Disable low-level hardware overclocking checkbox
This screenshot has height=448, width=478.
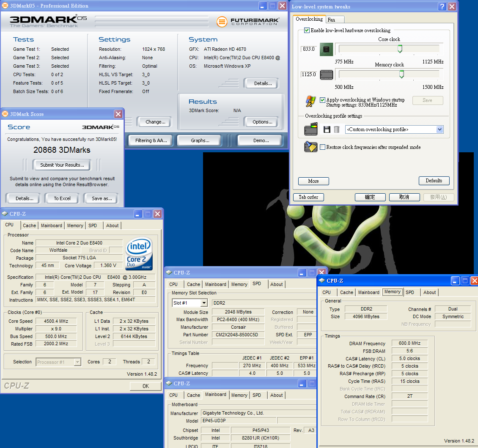307,30
